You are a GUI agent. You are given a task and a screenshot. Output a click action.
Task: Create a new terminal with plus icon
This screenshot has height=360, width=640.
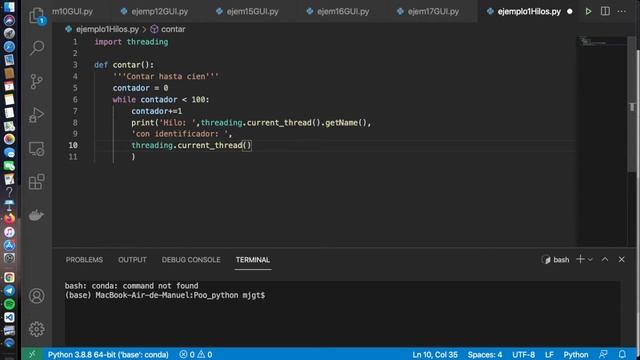pos(580,259)
